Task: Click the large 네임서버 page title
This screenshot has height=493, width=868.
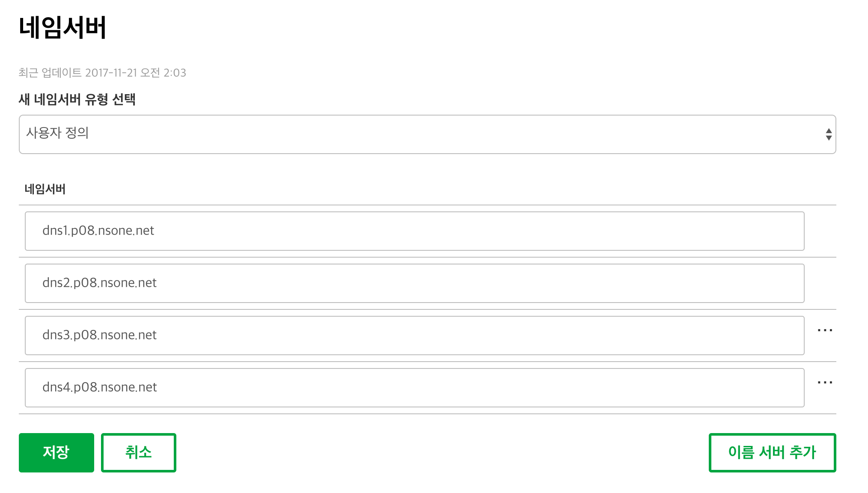Action: [62, 28]
